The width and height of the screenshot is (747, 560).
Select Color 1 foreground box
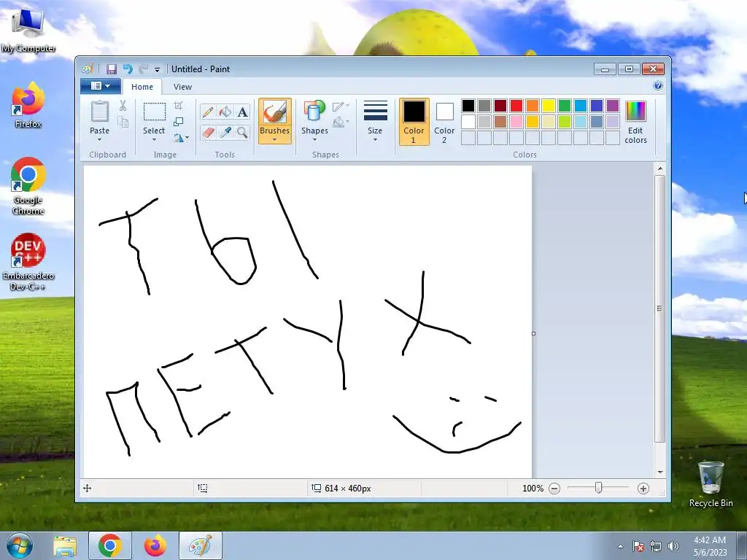click(x=414, y=122)
